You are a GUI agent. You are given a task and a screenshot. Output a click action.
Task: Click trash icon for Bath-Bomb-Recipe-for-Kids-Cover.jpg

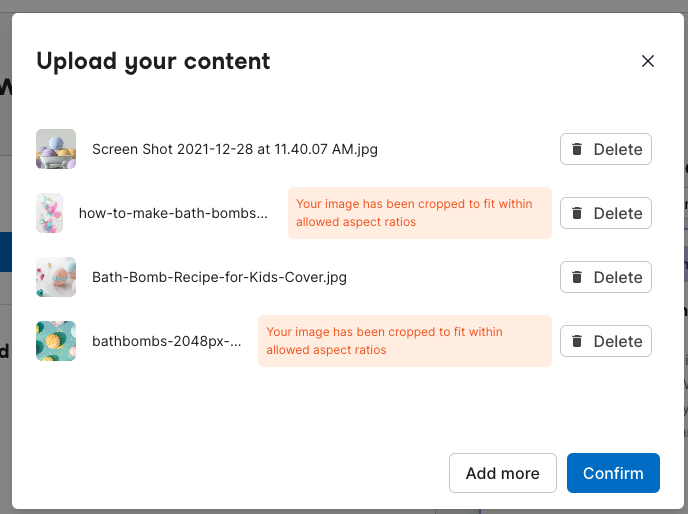pyautogui.click(x=577, y=277)
